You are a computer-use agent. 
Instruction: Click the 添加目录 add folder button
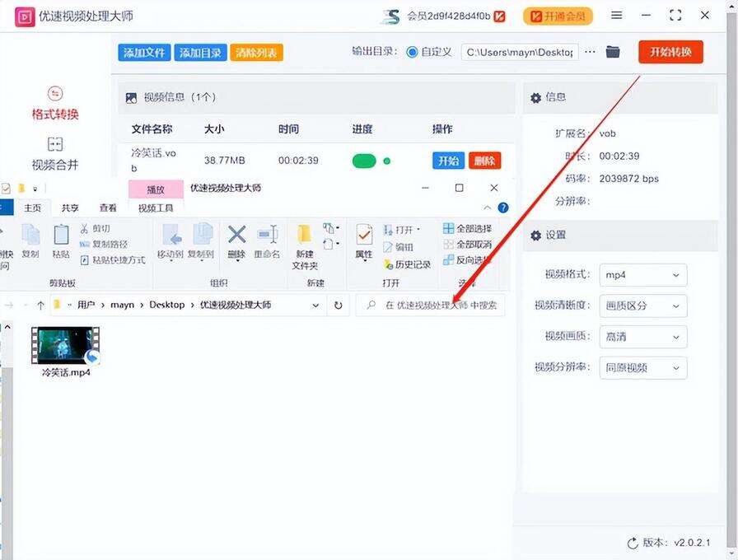pyautogui.click(x=200, y=53)
